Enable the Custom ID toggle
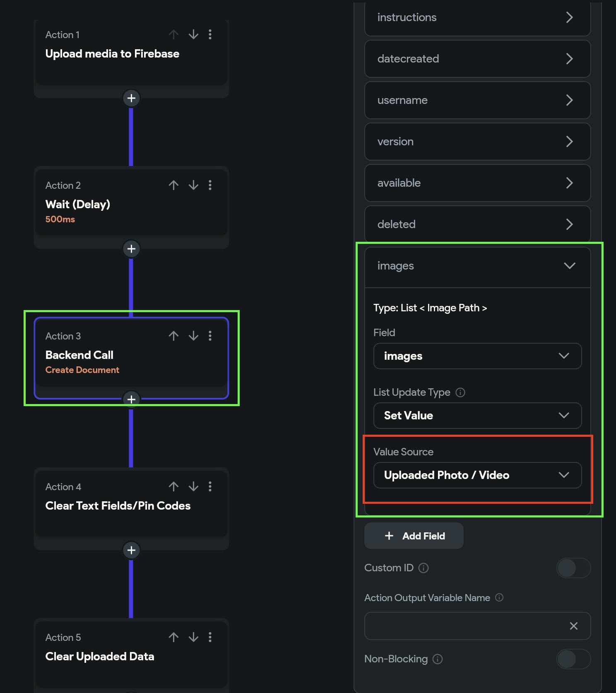 click(573, 568)
